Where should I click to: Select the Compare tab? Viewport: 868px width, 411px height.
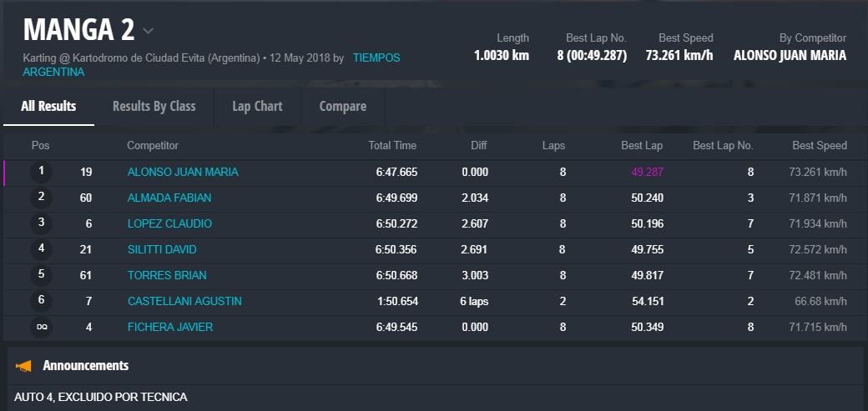(x=342, y=106)
